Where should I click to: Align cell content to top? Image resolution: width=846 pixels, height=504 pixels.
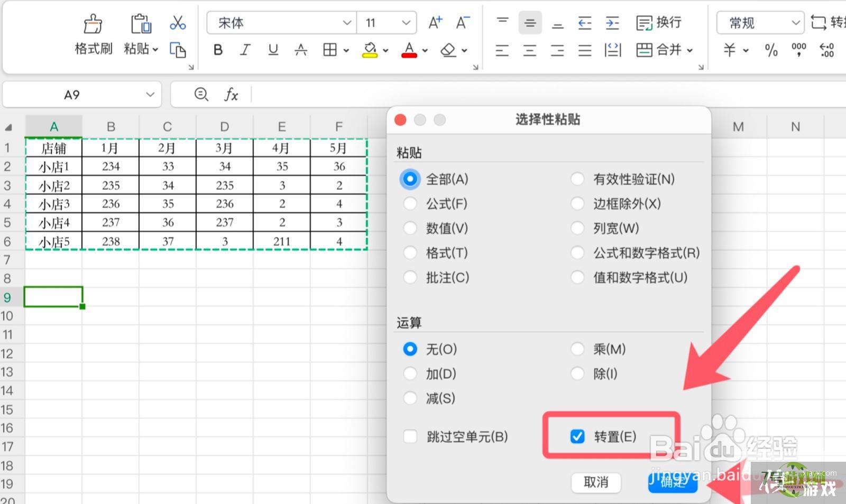[502, 23]
